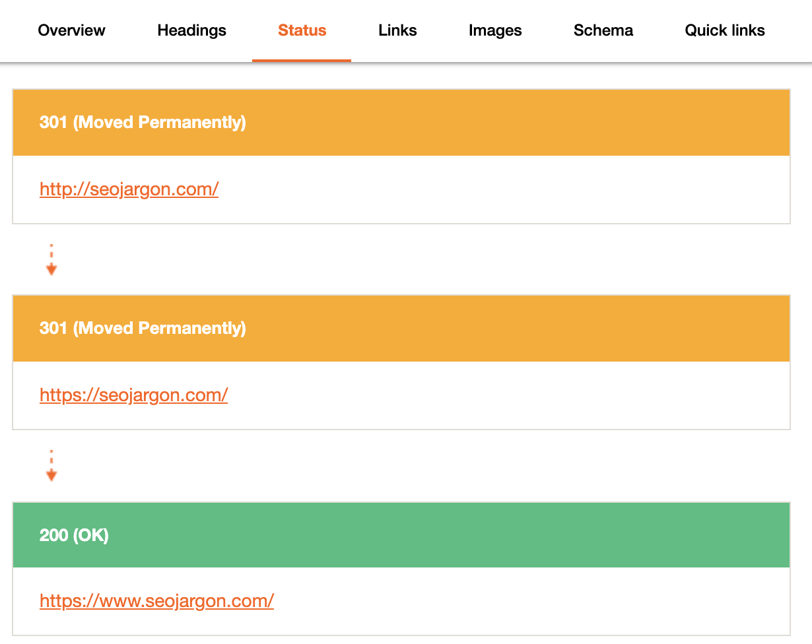Open the http://seojargon.com/ link
Screen dimensions: 812x644
click(129, 190)
